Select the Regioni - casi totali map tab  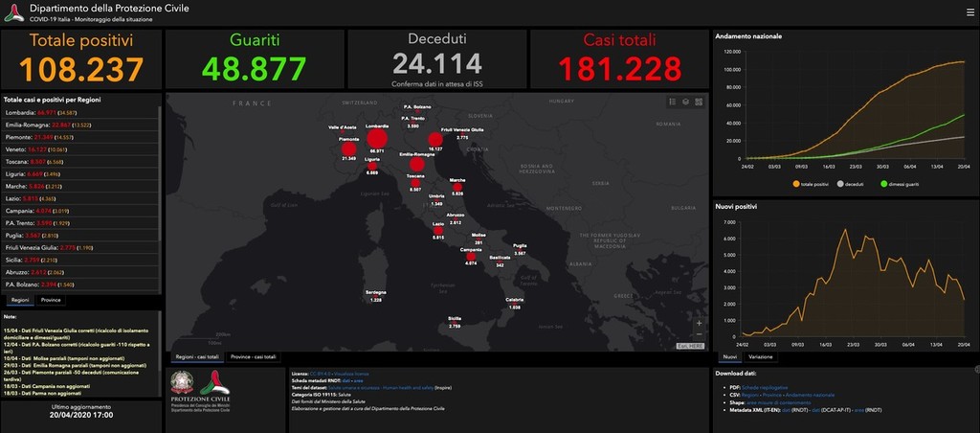coord(197,356)
